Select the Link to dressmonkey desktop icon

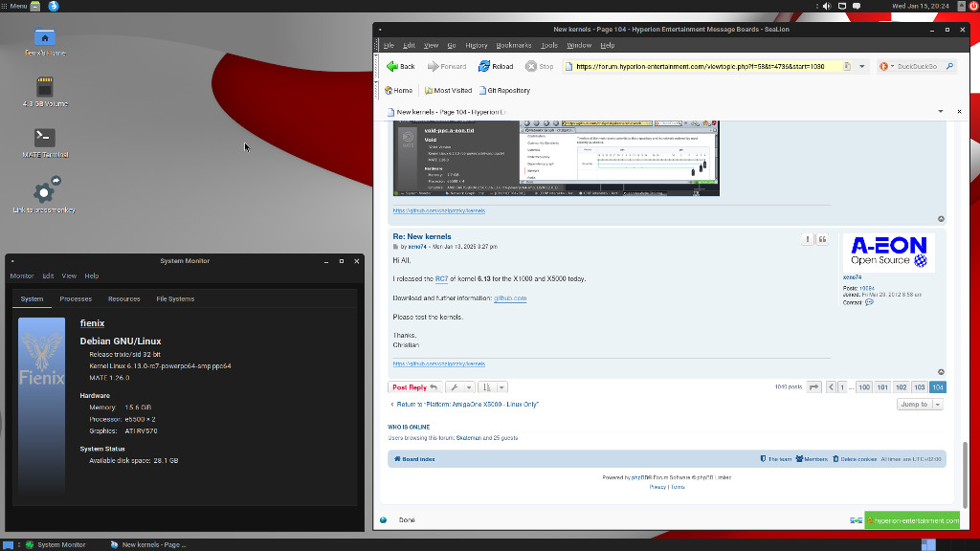[x=44, y=195]
